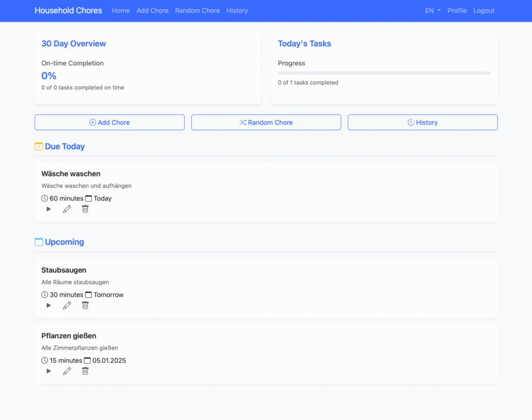The width and height of the screenshot is (532, 420).
Task: Click the History outlined button
Action: [x=422, y=123]
